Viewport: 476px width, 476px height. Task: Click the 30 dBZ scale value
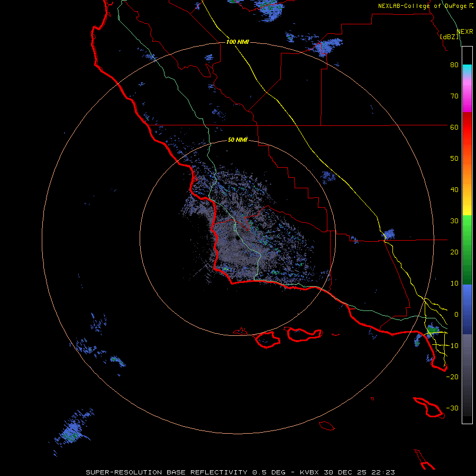454,221
